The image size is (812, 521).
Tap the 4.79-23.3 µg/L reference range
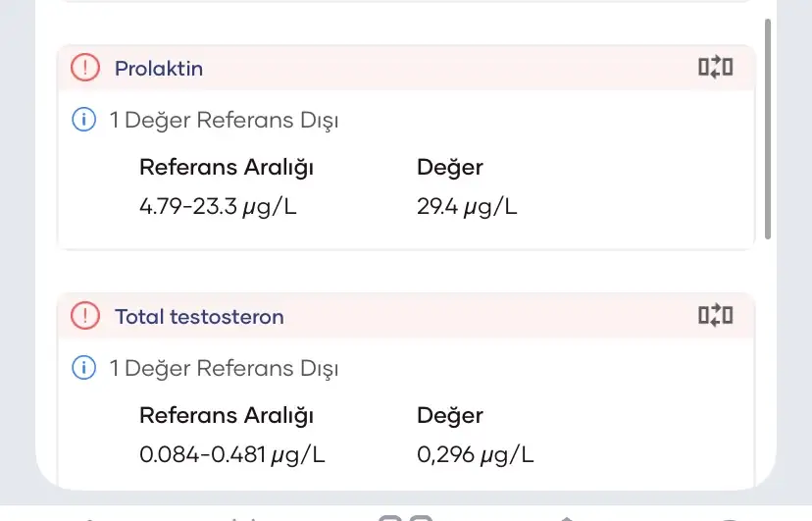[232, 207]
